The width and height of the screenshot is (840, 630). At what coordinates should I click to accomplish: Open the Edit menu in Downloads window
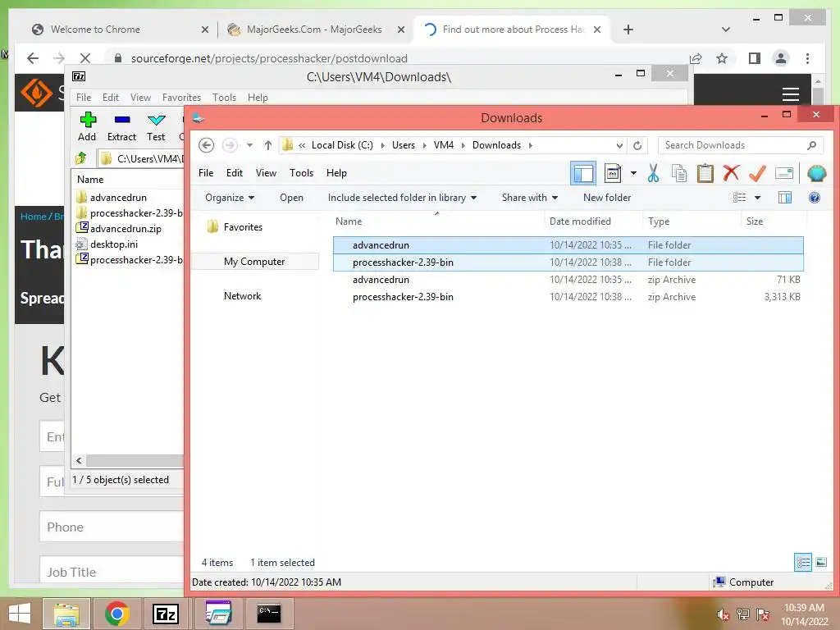pyautogui.click(x=234, y=173)
